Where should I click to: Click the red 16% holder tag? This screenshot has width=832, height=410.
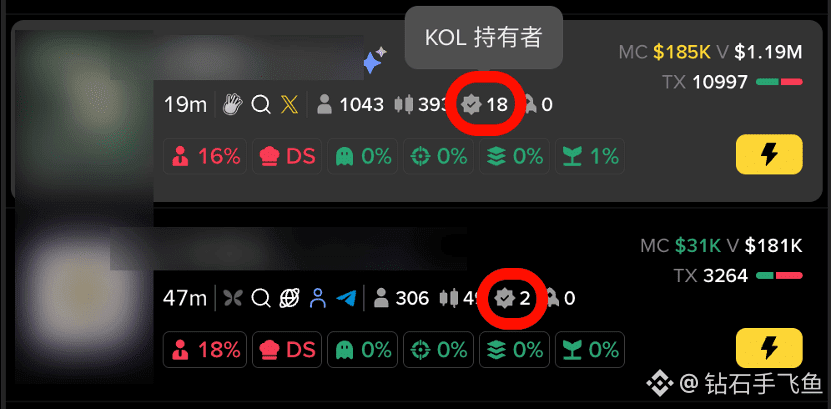click(205, 156)
